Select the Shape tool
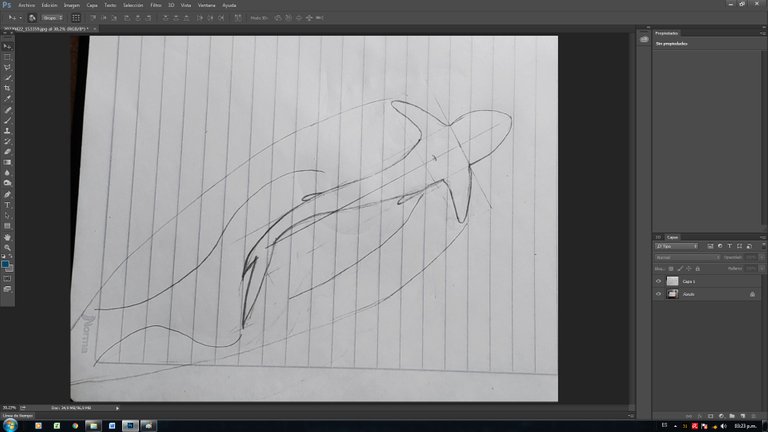768x432 pixels. pyautogui.click(x=7, y=226)
